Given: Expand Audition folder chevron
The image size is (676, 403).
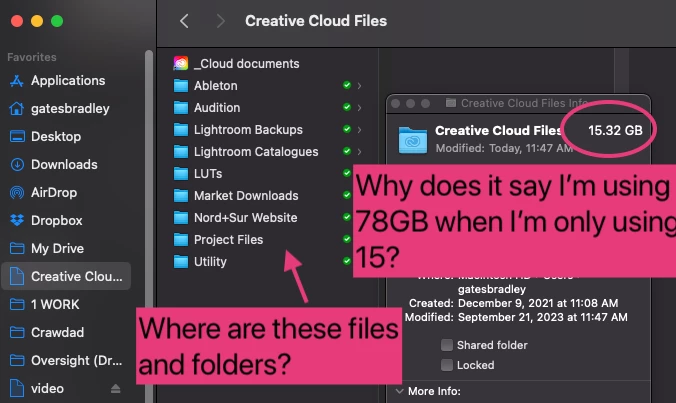Looking at the screenshot, I should pos(359,108).
